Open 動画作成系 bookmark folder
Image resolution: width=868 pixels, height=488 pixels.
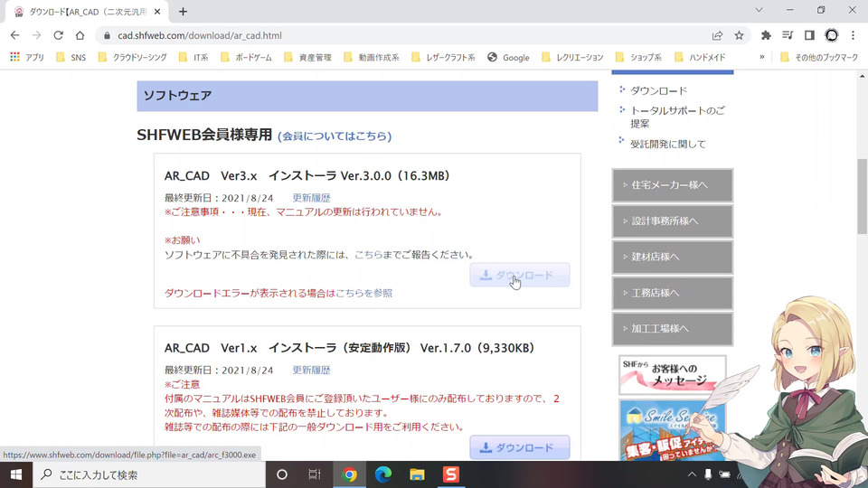[372, 57]
